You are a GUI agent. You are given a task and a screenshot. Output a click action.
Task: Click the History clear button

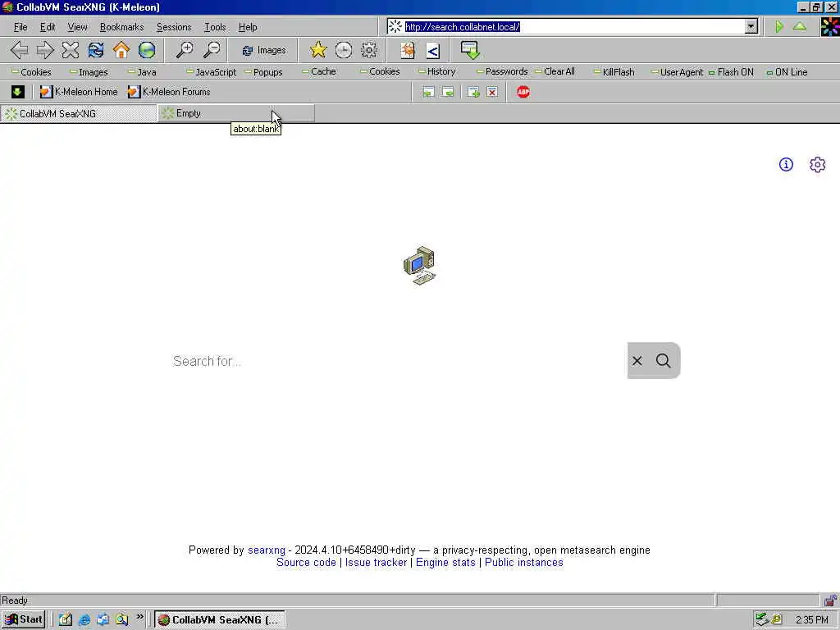[x=436, y=71]
